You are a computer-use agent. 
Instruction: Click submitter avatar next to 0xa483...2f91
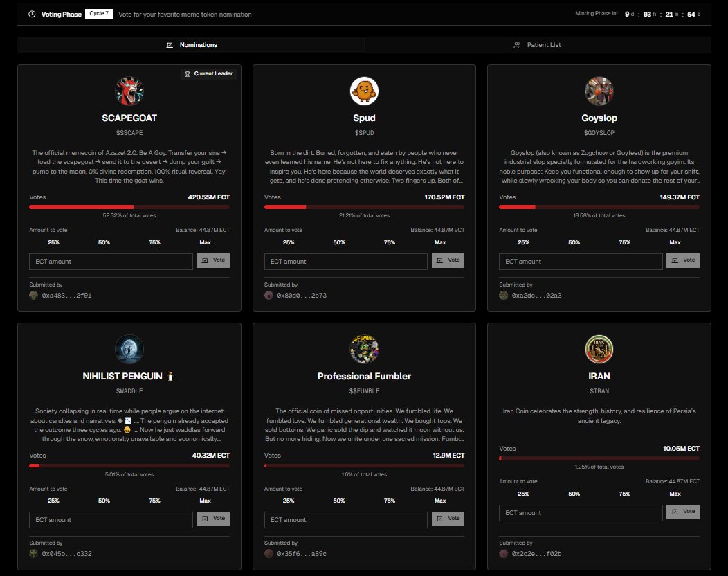[x=33, y=296]
